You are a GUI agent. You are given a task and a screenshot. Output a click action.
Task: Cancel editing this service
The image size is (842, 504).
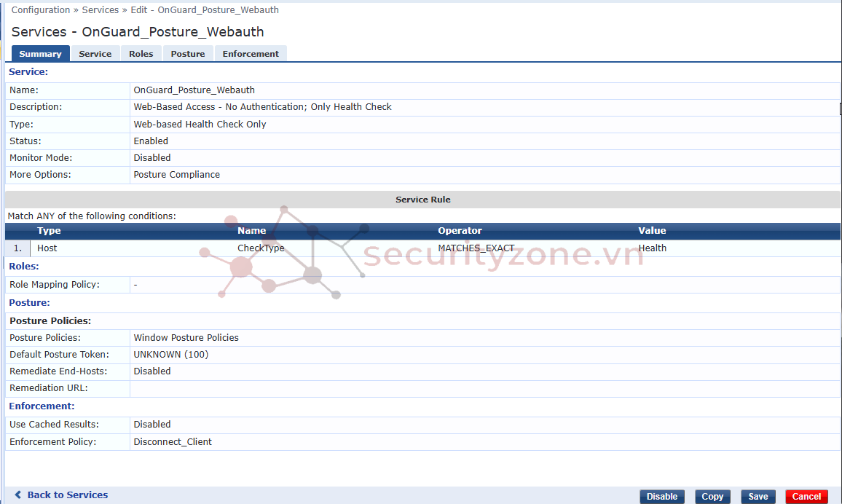tap(806, 496)
